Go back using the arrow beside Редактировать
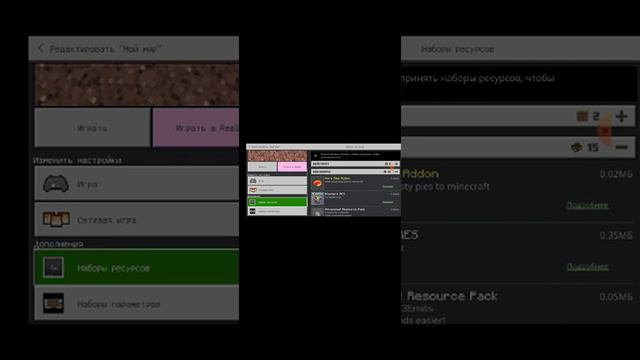 [x=41, y=48]
